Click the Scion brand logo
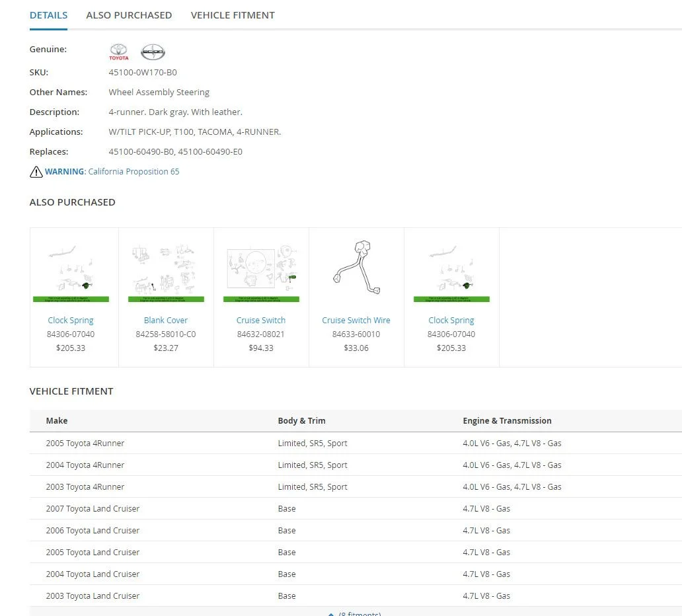Viewport: 682px width, 616px height. (153, 52)
